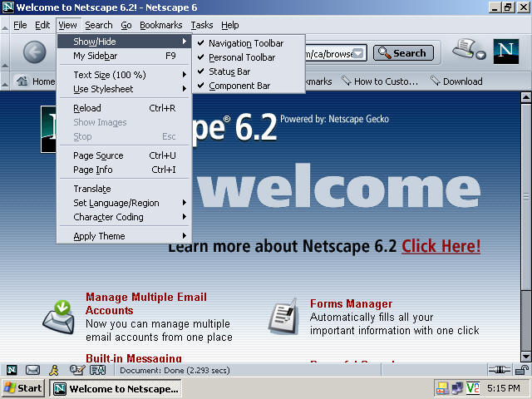Click the online/offline plug icon in the status bar

tap(499, 370)
